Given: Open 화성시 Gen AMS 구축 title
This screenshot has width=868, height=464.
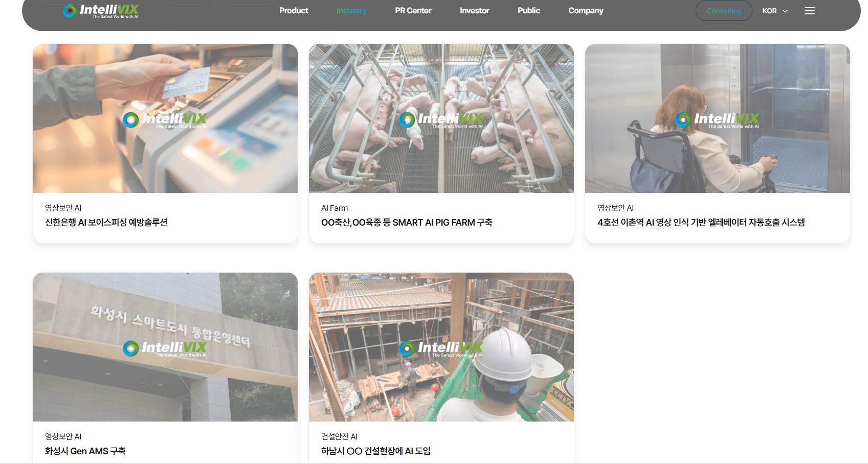Looking at the screenshot, I should [85, 451].
